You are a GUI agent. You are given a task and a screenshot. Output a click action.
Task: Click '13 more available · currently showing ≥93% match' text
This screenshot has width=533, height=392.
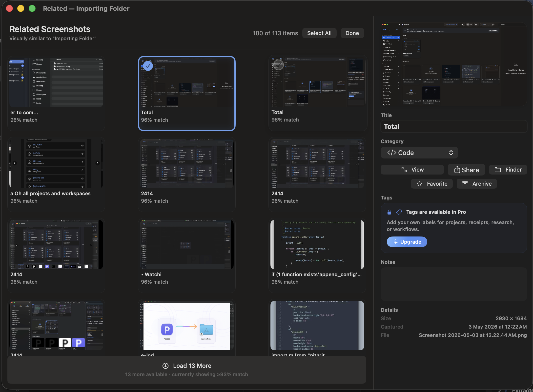186,374
